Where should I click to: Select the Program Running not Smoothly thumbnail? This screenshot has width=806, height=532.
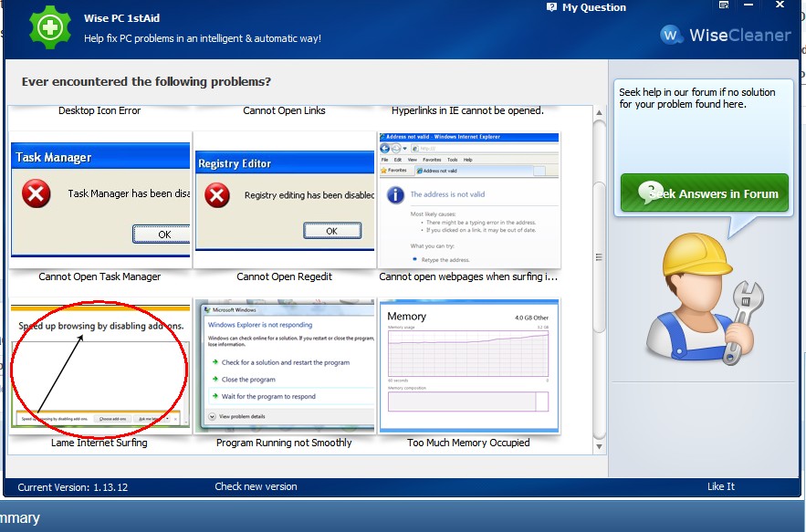point(285,365)
